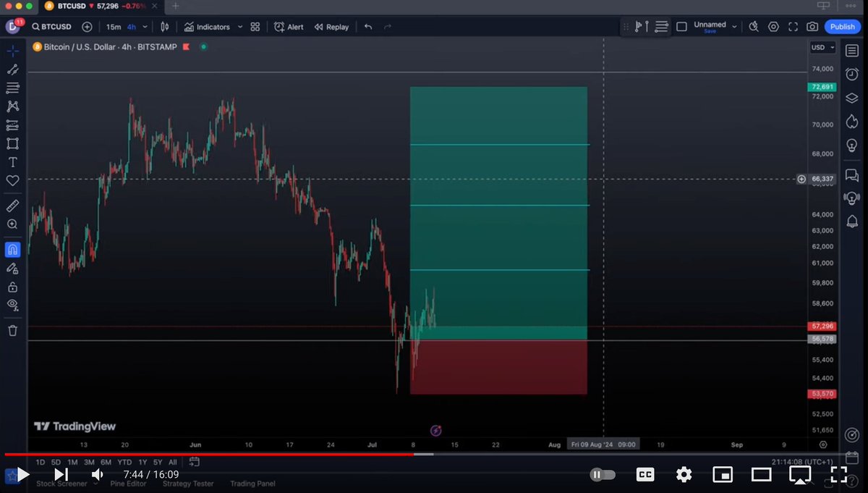Click the horizontal lines icon in floating toolbar
This screenshot has height=493, width=868.
(661, 27)
